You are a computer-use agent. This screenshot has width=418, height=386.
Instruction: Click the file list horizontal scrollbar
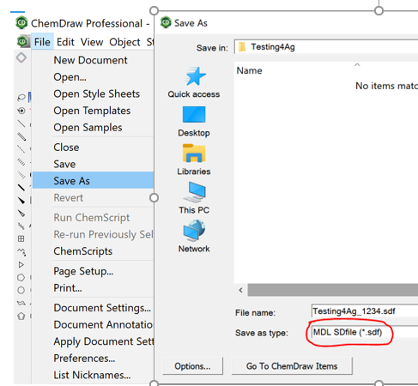pos(332,290)
